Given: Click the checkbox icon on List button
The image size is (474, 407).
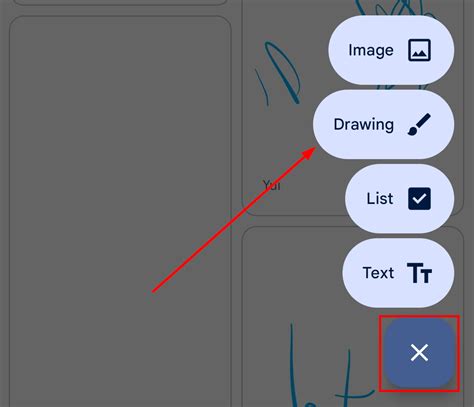Looking at the screenshot, I should (419, 199).
